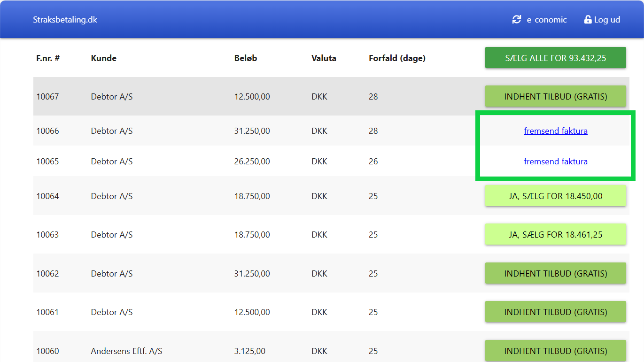The image size is (644, 362).
Task: Request offer for Andersens Eftf. A/S invoice
Action: tap(555, 350)
